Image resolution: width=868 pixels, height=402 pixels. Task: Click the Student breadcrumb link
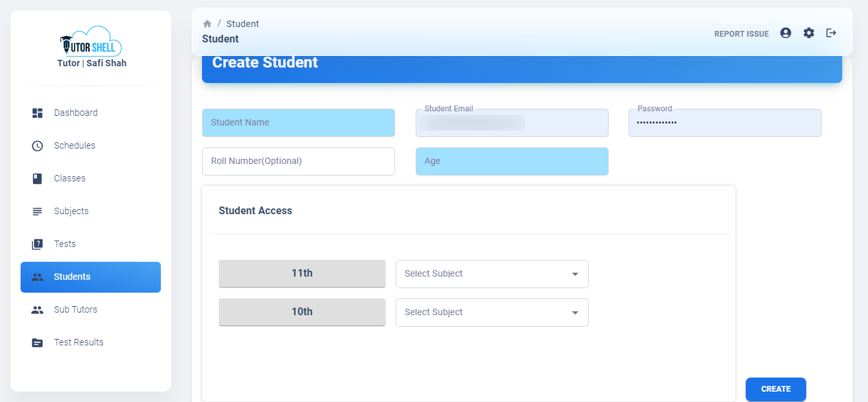point(243,23)
